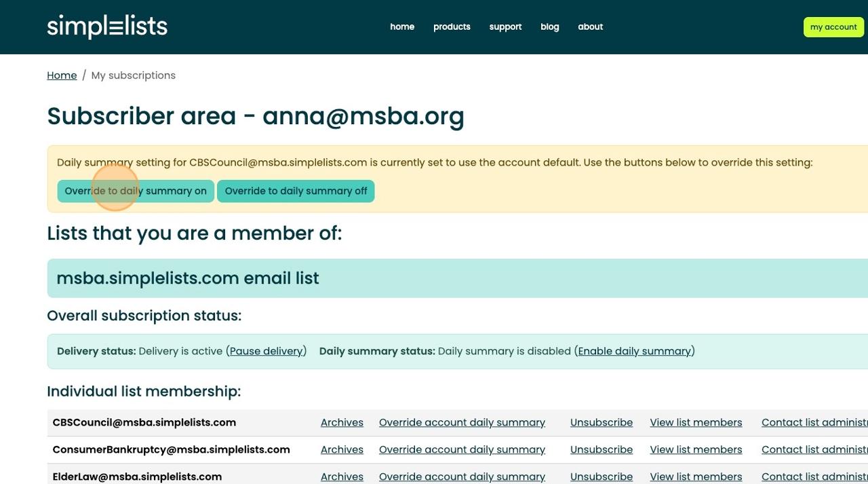
Task: Open the blog menu item
Action: coord(550,26)
